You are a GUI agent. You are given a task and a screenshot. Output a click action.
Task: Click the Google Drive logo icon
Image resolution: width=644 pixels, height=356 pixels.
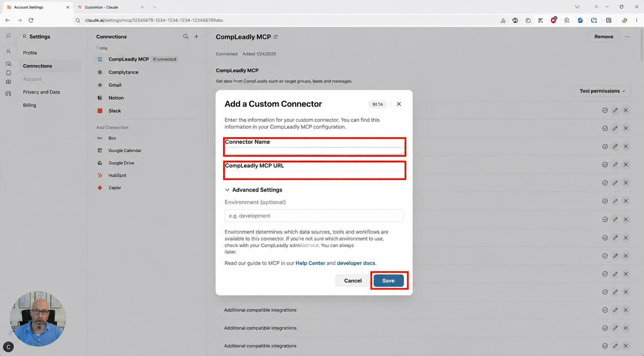100,163
